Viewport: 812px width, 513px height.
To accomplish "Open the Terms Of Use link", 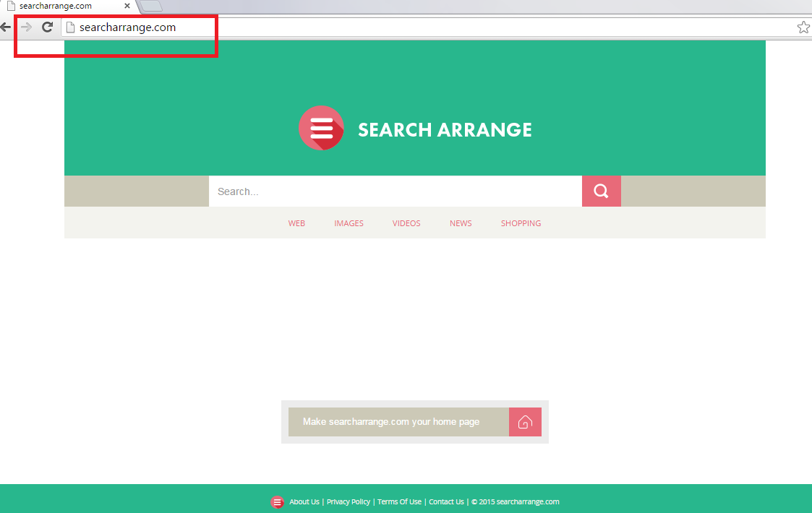I will (399, 501).
